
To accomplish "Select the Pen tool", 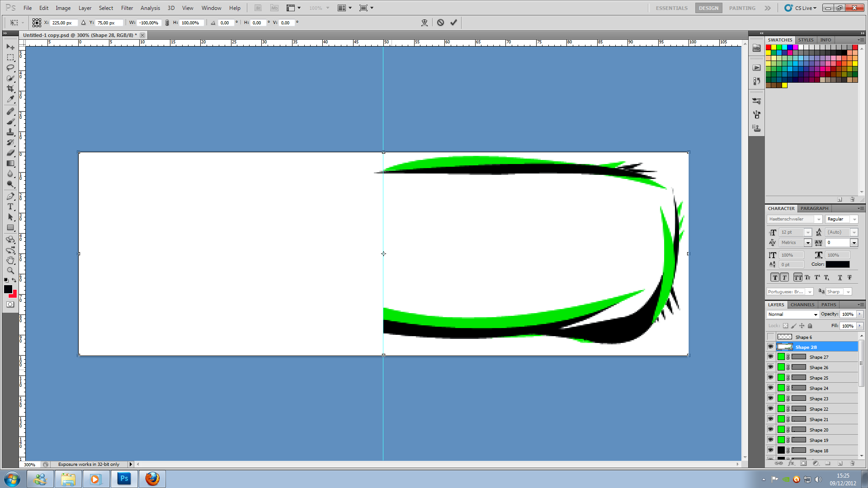I will pos(10,196).
